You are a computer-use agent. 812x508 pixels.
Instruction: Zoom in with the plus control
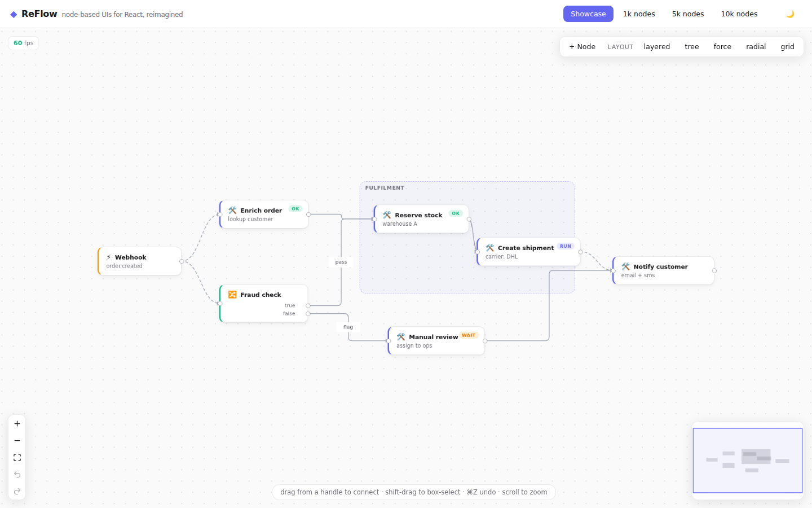[17, 424]
